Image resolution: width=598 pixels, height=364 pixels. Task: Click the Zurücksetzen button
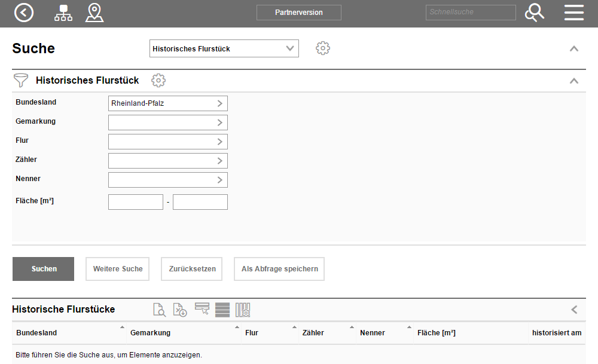click(x=192, y=269)
